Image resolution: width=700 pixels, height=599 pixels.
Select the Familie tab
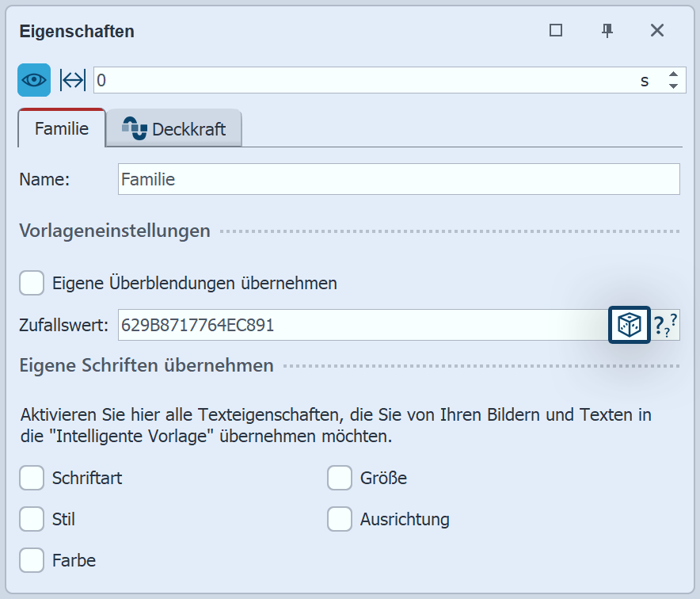(60, 127)
